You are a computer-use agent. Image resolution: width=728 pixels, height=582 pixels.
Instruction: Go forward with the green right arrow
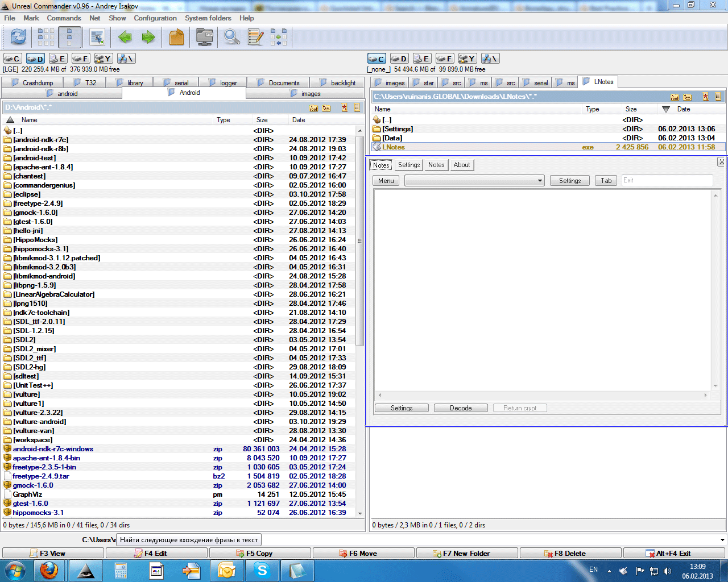(148, 38)
